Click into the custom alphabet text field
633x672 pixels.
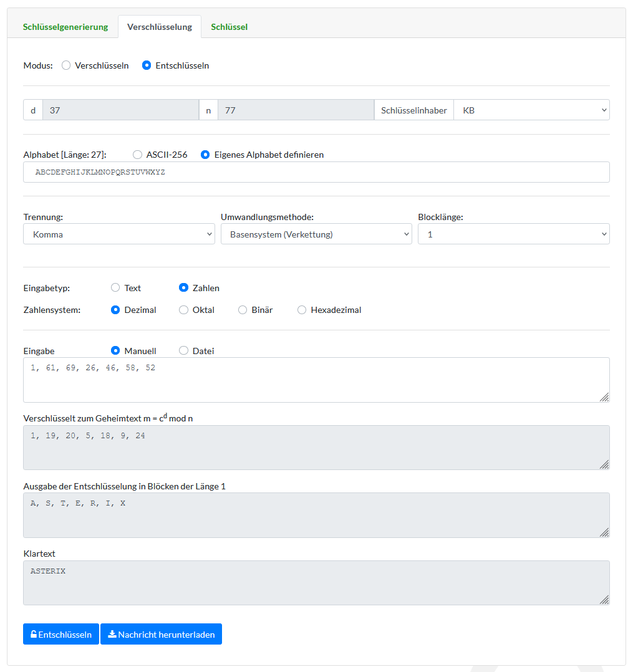pyautogui.click(x=316, y=172)
